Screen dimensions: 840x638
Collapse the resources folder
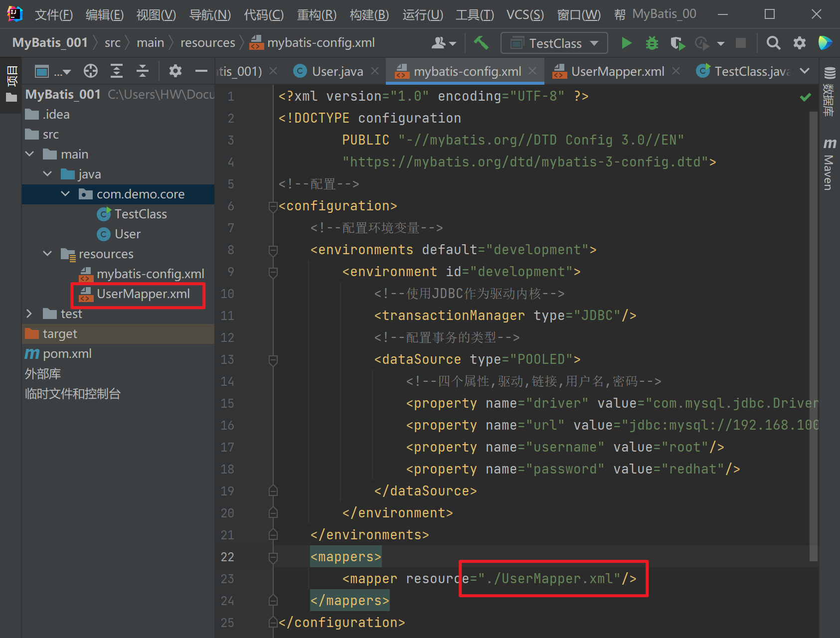pyautogui.click(x=47, y=254)
